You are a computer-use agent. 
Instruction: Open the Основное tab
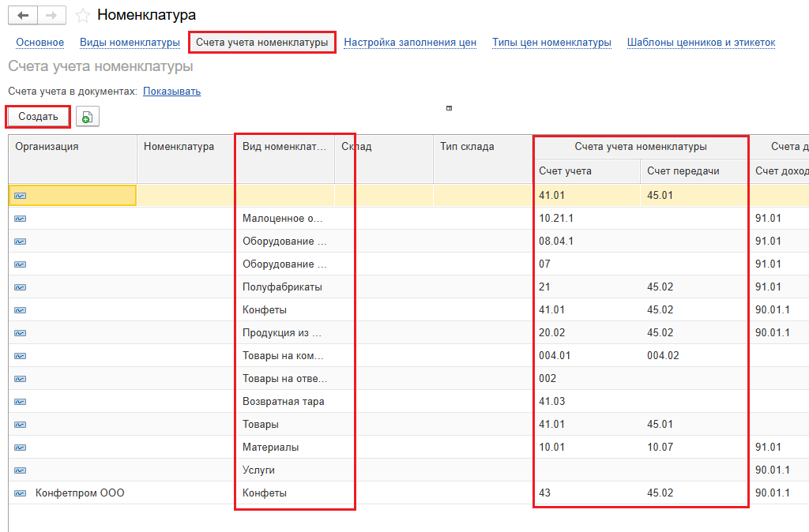[40, 43]
